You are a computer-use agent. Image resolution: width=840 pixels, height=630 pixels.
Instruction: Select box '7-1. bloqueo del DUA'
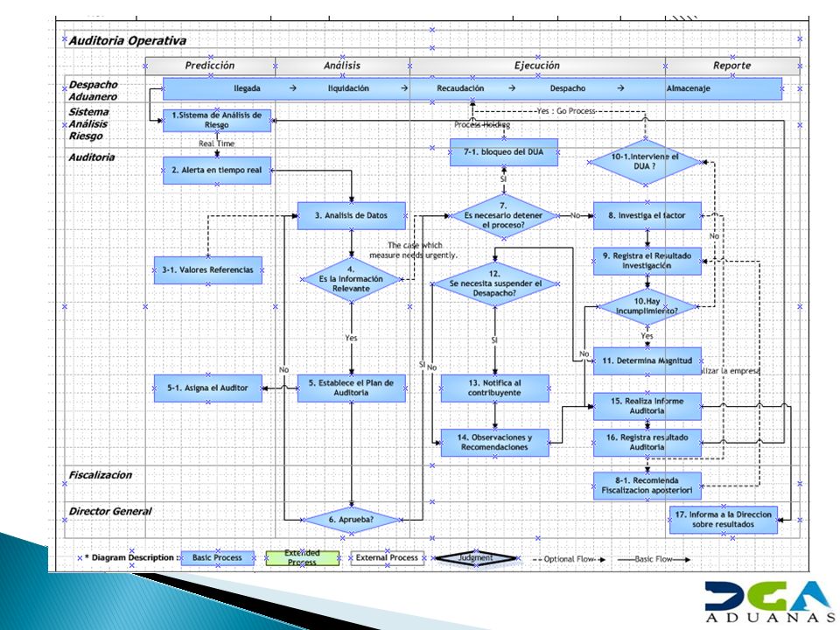504,152
